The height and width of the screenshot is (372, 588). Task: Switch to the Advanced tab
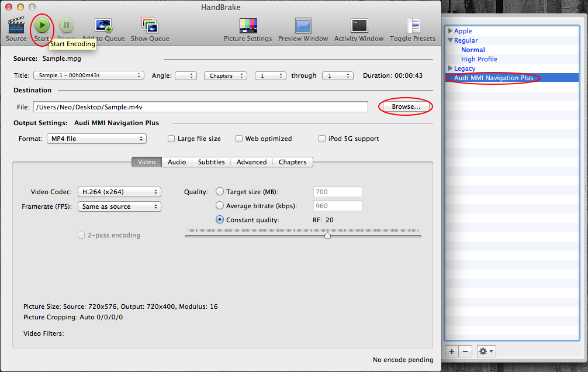[x=252, y=162]
